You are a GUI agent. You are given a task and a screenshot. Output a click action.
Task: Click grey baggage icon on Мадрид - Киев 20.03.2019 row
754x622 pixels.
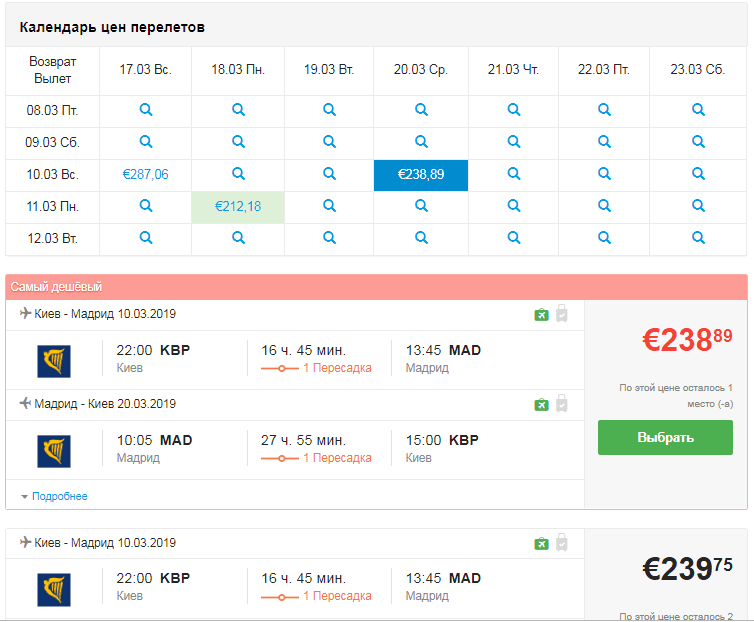pyautogui.click(x=562, y=404)
